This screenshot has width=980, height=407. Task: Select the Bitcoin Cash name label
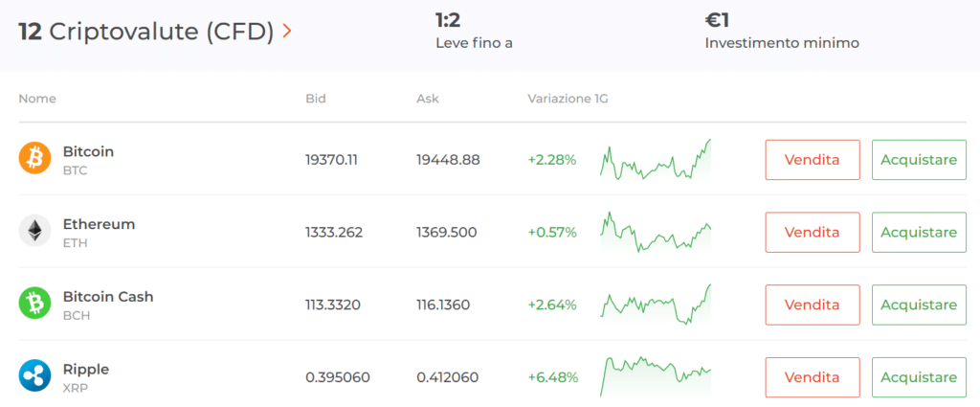point(108,296)
